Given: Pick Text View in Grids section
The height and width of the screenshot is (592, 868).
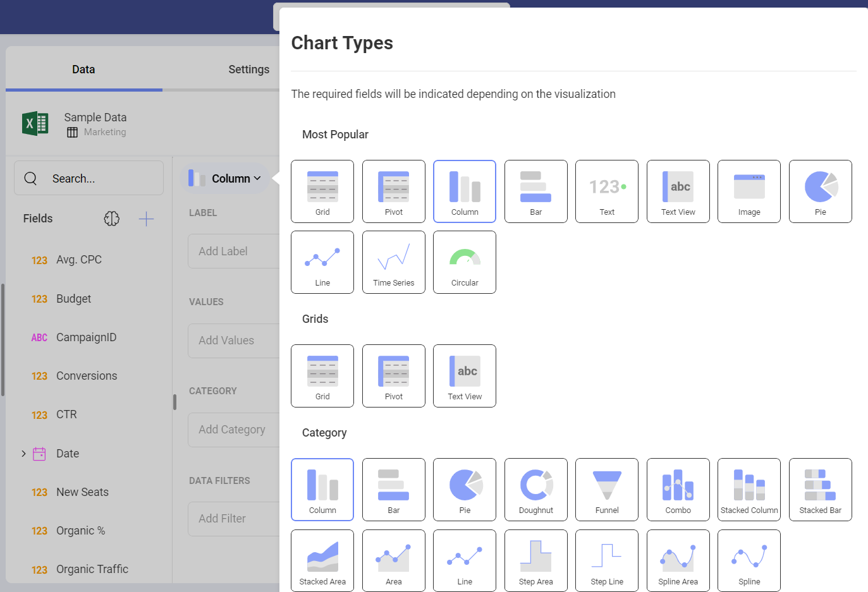Looking at the screenshot, I should point(465,376).
